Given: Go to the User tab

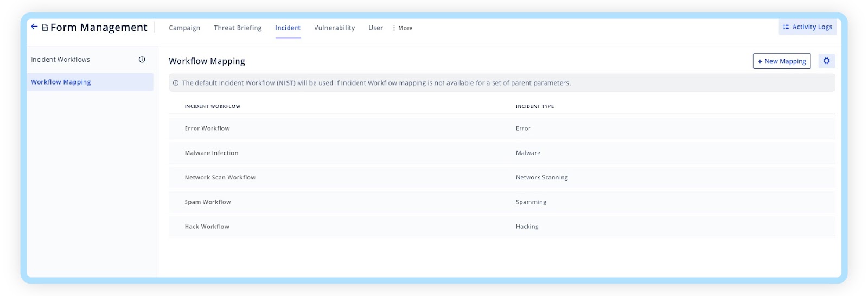Looking at the screenshot, I should pos(375,28).
